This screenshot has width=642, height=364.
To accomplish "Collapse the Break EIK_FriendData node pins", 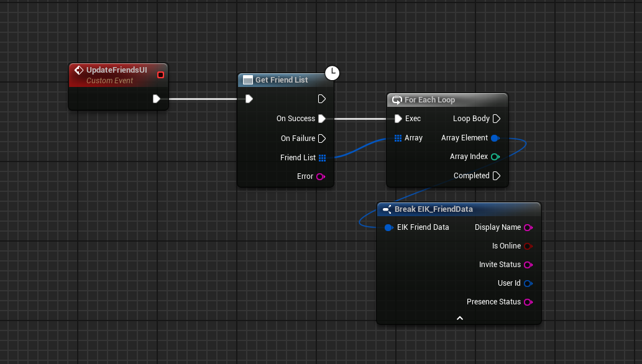I will point(459,317).
